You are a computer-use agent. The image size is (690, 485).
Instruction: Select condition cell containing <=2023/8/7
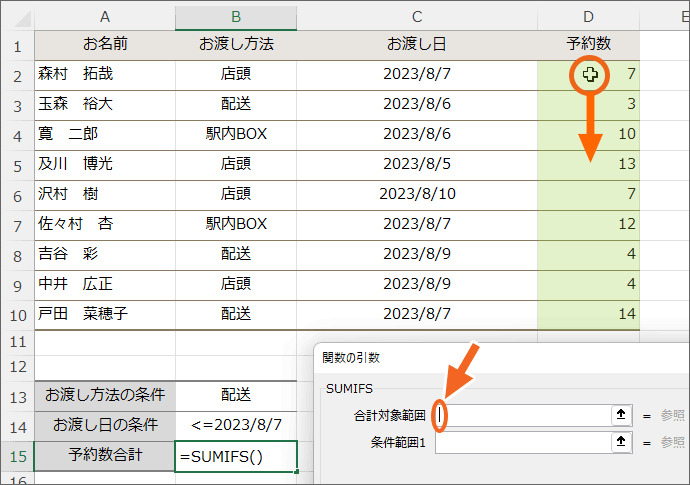tap(236, 425)
